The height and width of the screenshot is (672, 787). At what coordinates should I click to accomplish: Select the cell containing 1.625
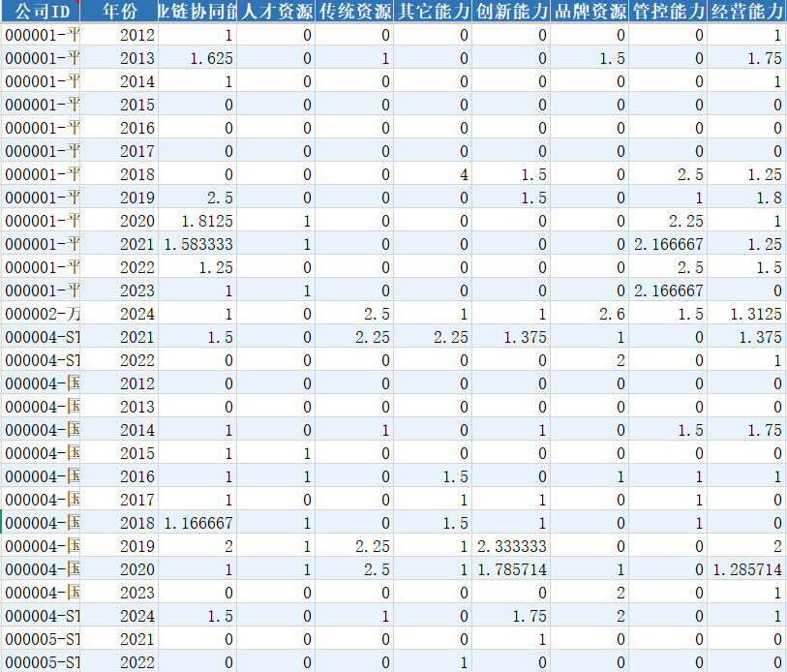click(x=197, y=58)
